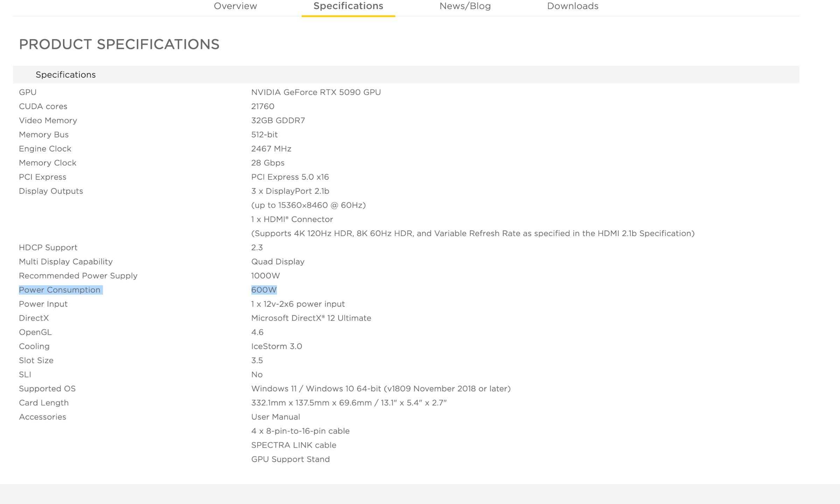Click the 1000W recommended power supply value

click(x=266, y=276)
